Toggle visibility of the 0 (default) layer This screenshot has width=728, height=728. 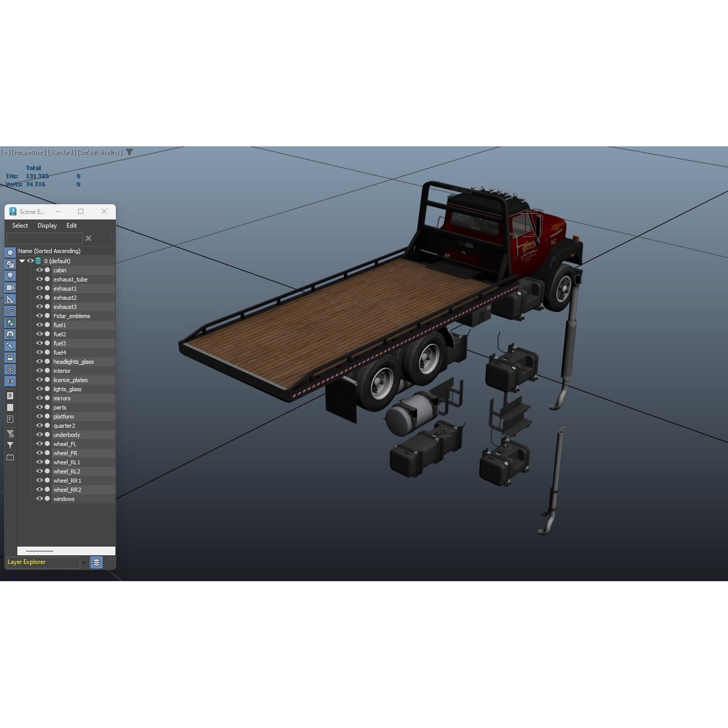pyautogui.click(x=30, y=261)
